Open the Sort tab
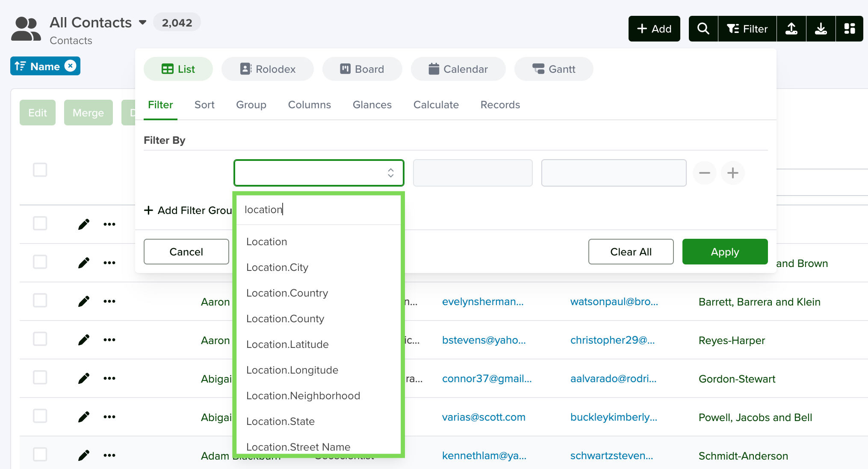The width and height of the screenshot is (868, 469). click(204, 105)
